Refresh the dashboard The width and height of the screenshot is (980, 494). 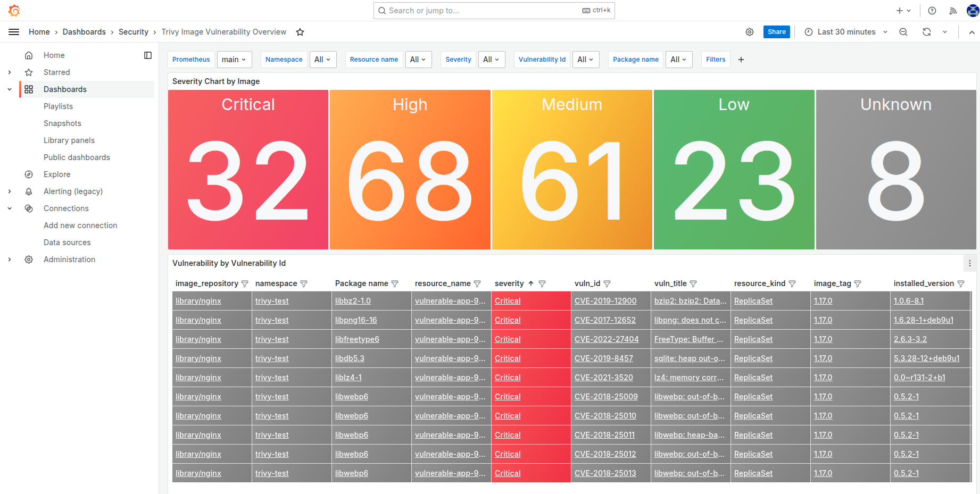pos(927,32)
